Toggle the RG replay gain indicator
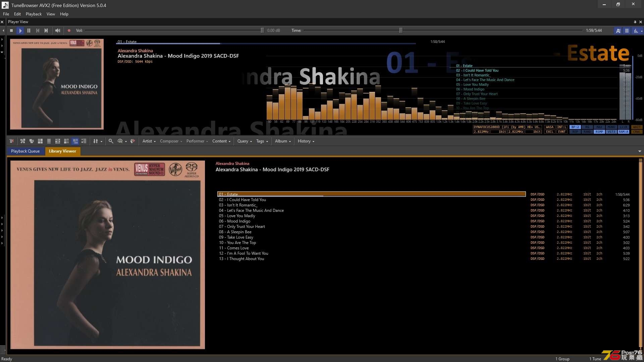This screenshot has height=362, width=644. point(587,127)
